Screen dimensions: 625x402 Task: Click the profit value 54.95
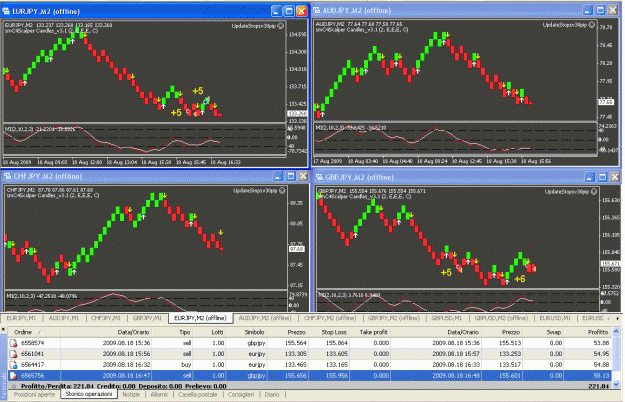pos(601,354)
